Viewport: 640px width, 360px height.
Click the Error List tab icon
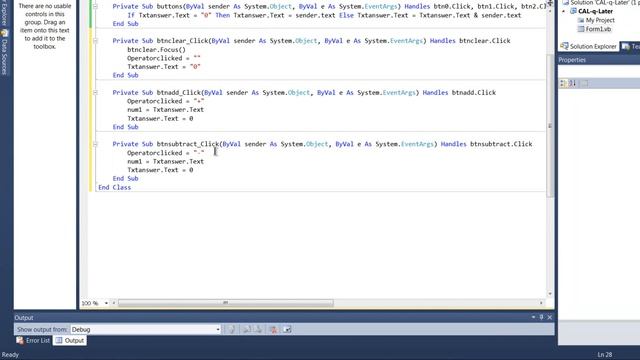point(20,340)
